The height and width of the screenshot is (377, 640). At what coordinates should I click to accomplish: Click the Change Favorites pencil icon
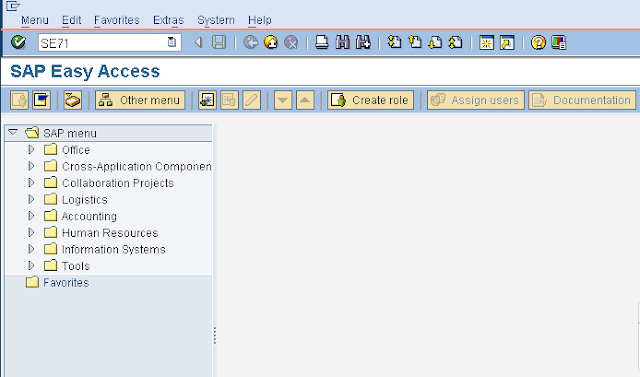point(251,100)
